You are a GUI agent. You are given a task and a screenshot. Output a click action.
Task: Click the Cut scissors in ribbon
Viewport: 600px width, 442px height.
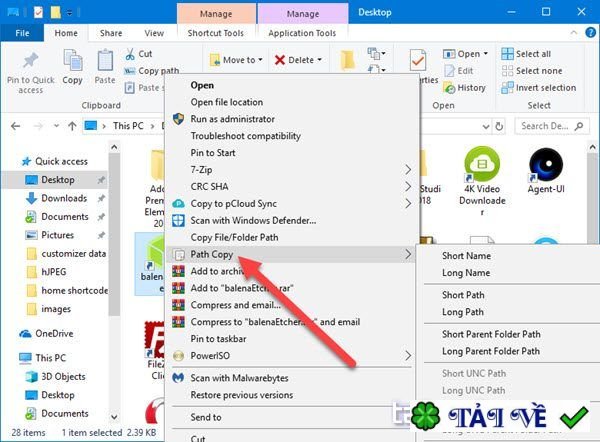tap(130, 54)
